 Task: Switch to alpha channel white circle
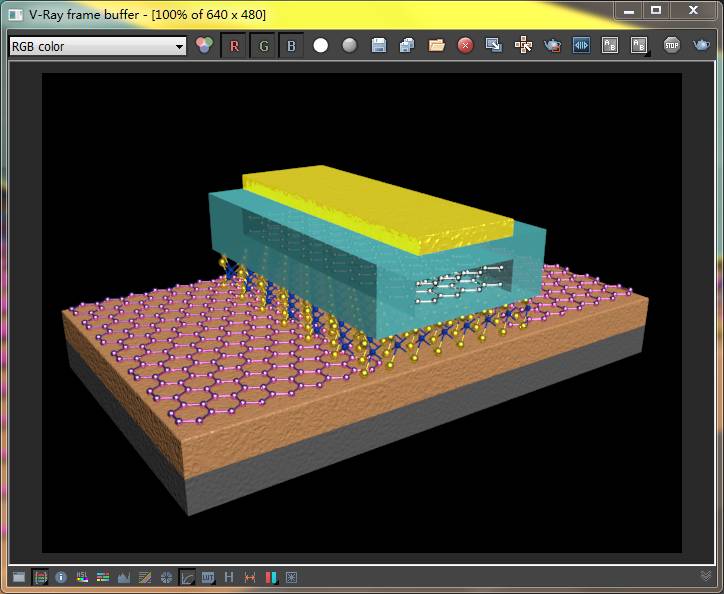(x=321, y=46)
